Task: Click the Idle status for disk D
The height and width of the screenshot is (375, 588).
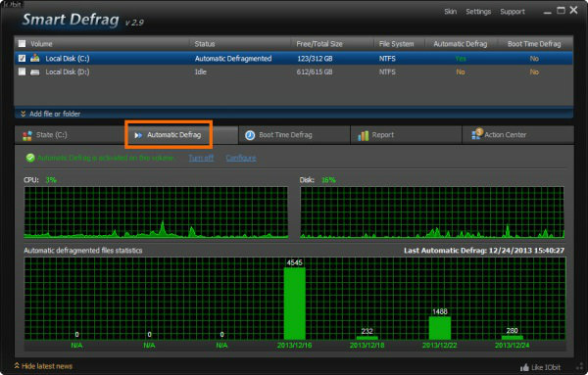Action: click(201, 71)
